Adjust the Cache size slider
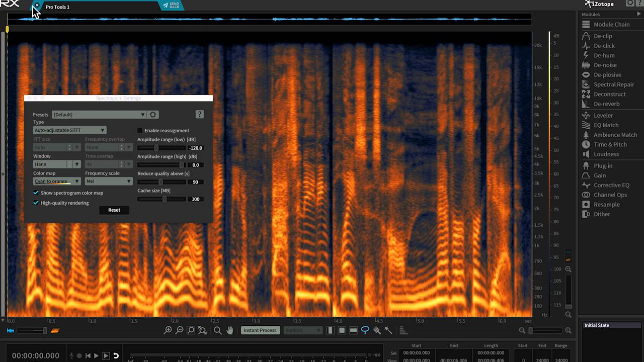644x362 pixels. pyautogui.click(x=165, y=199)
